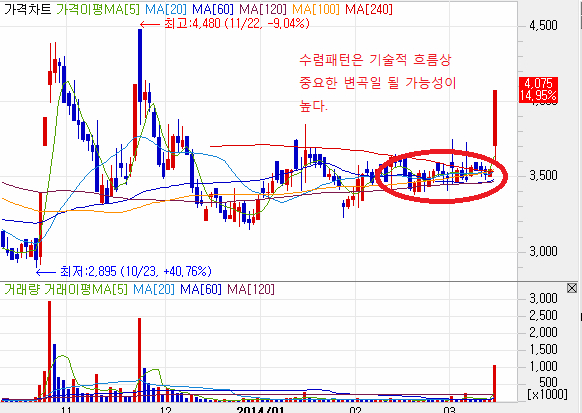Image resolution: width=582 pixels, height=413 pixels.
Task: Toggle volume 거래이평MA[5] legend
Action: tap(86, 289)
